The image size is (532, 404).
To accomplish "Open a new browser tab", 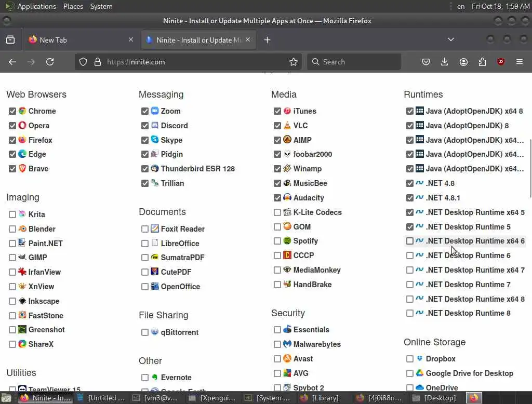I will pyautogui.click(x=268, y=40).
